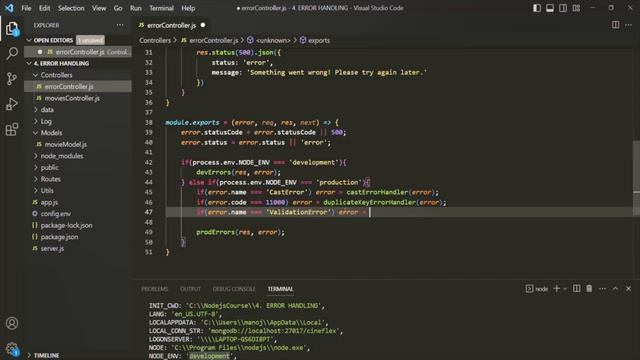This screenshot has height=360, width=640.
Task: Toggle the secondary side bar layout icon
Action: coord(563,8)
